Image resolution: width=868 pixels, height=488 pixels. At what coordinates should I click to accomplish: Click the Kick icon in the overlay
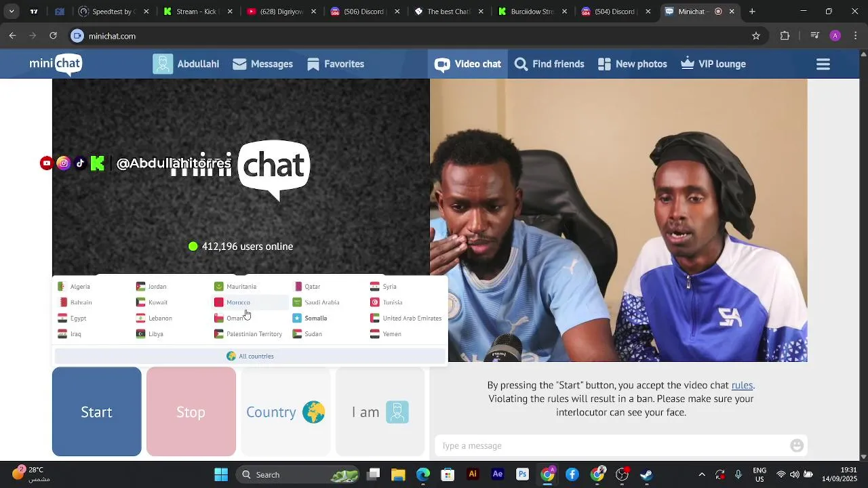coord(98,163)
